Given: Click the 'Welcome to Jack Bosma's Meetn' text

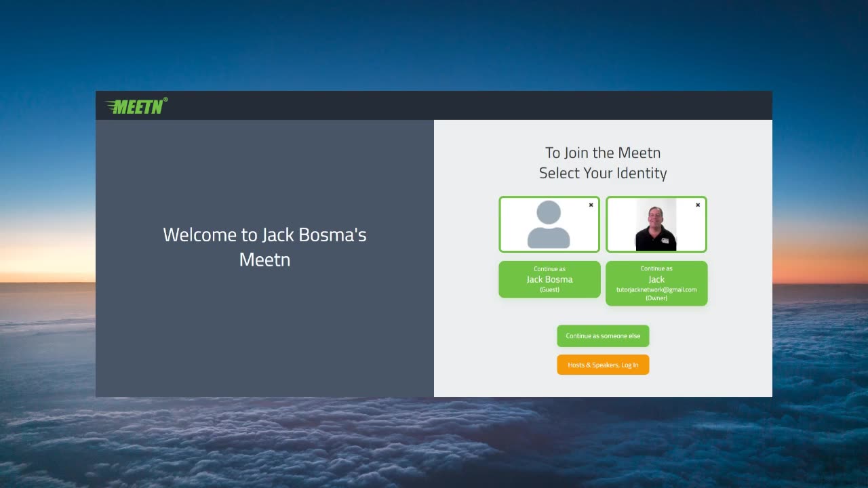Looking at the screenshot, I should click(264, 247).
